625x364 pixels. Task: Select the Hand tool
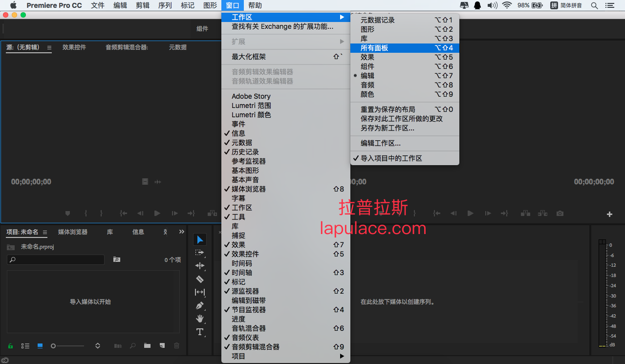(x=200, y=319)
